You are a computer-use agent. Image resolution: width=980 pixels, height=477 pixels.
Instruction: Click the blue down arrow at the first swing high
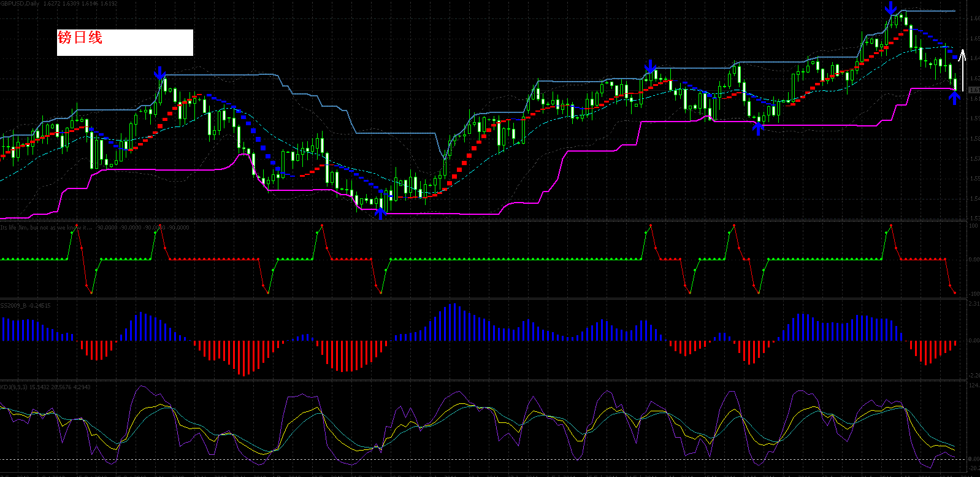click(x=160, y=73)
